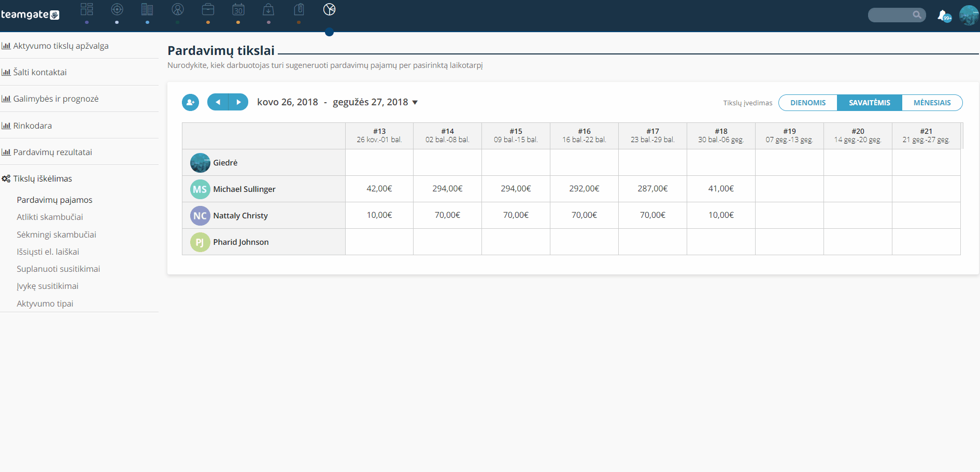The image size is (980, 472).
Task: Open the people contacts icon in top navigation
Action: pyautogui.click(x=178, y=9)
